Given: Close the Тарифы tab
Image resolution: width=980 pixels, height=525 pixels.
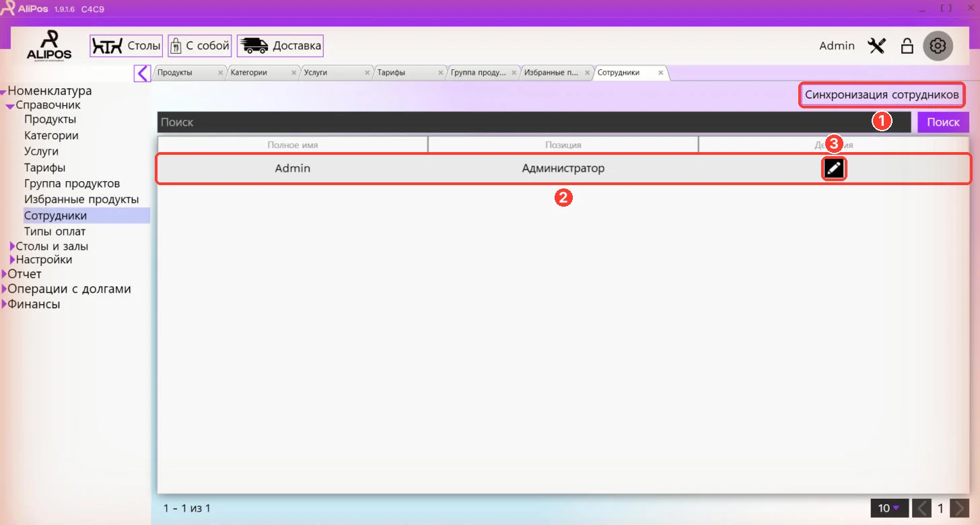Looking at the screenshot, I should (x=440, y=73).
